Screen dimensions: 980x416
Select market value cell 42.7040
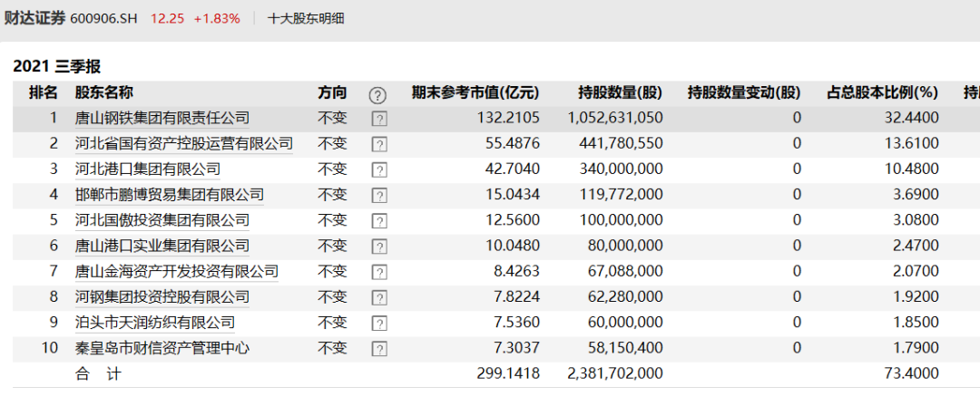point(513,169)
